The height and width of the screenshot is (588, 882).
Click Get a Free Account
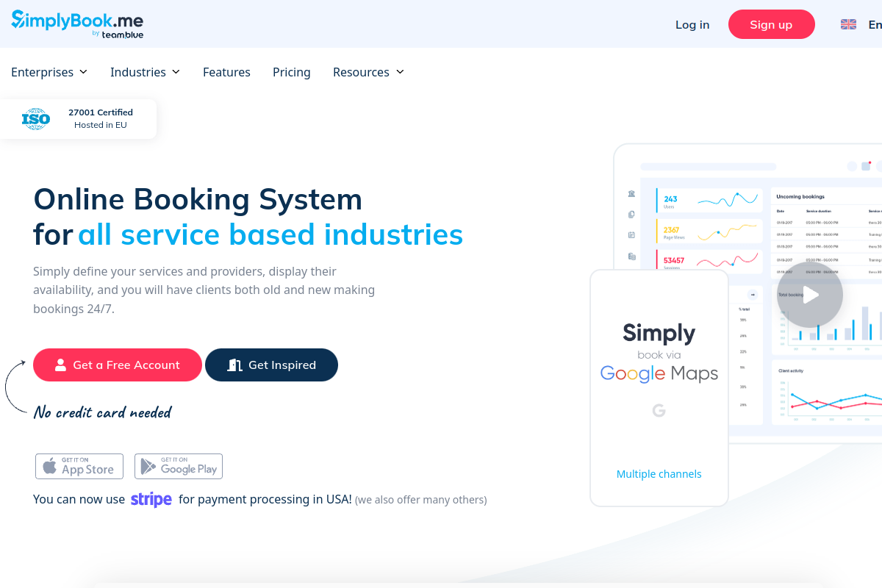(118, 365)
